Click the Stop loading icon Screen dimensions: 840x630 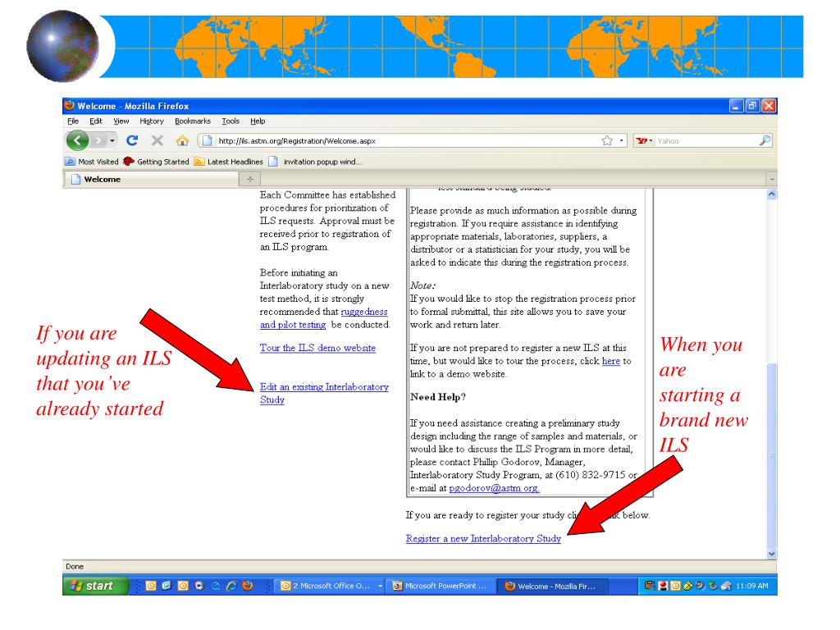coord(157,141)
